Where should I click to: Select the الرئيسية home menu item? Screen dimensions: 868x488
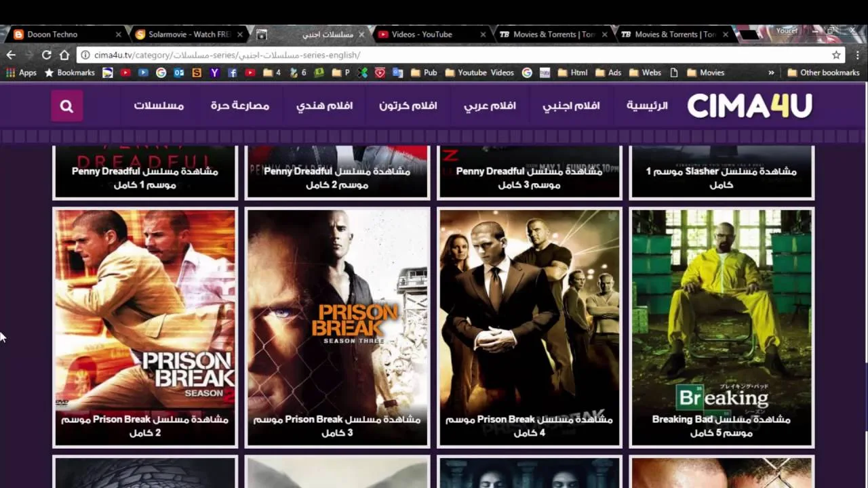(647, 106)
